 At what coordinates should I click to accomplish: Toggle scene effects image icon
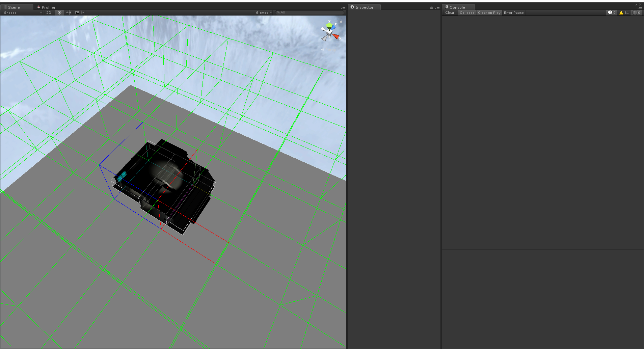[77, 13]
